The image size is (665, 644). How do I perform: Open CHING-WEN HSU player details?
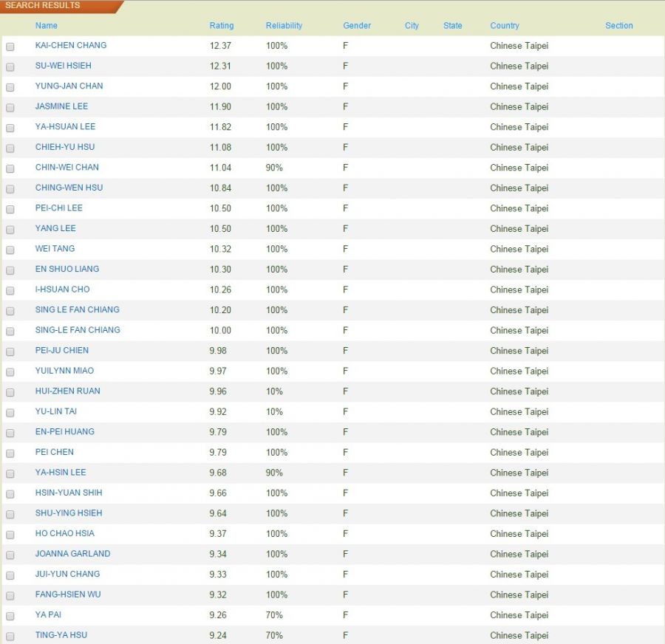coord(69,188)
